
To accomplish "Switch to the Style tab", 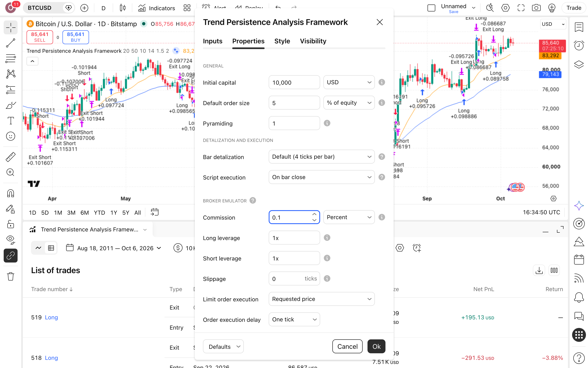I will coord(282,41).
